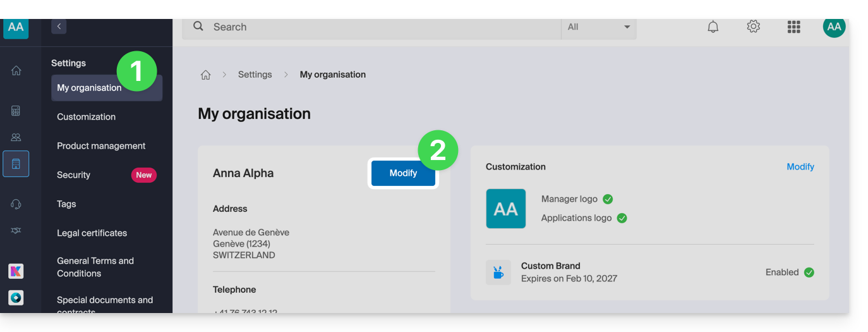868x332 pixels.
Task: Open the notifications bell
Action: (x=713, y=27)
